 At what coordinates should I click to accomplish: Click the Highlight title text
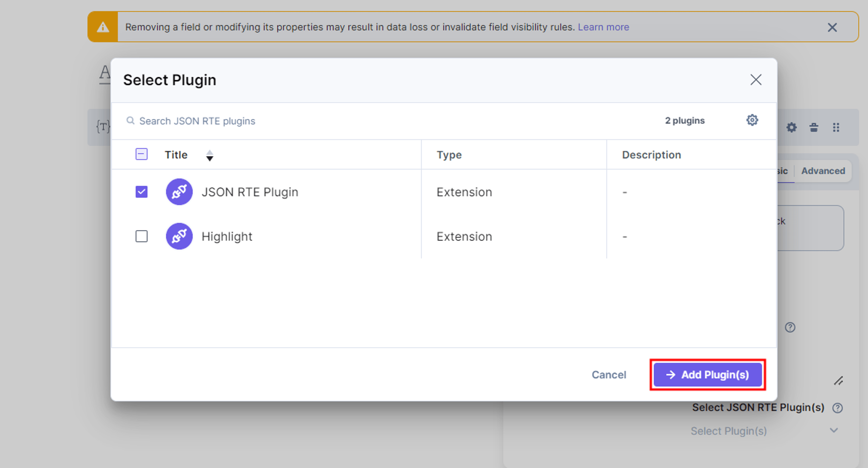pyautogui.click(x=227, y=236)
